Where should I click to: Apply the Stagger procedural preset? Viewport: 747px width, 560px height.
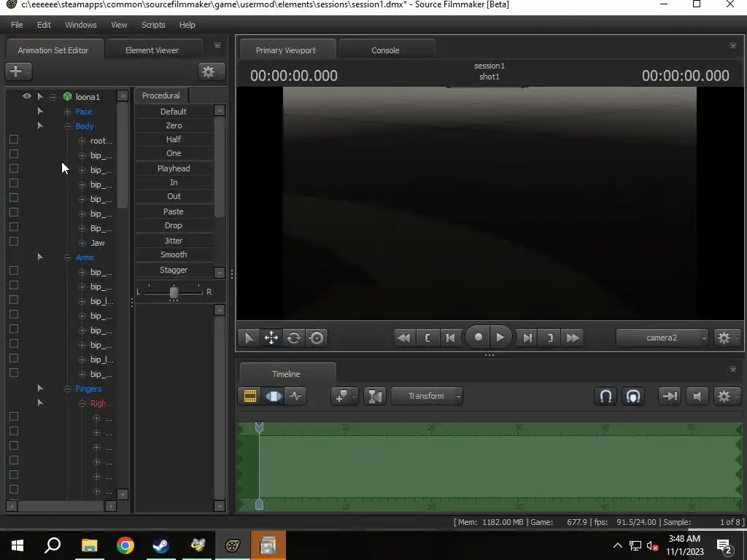coord(174,270)
